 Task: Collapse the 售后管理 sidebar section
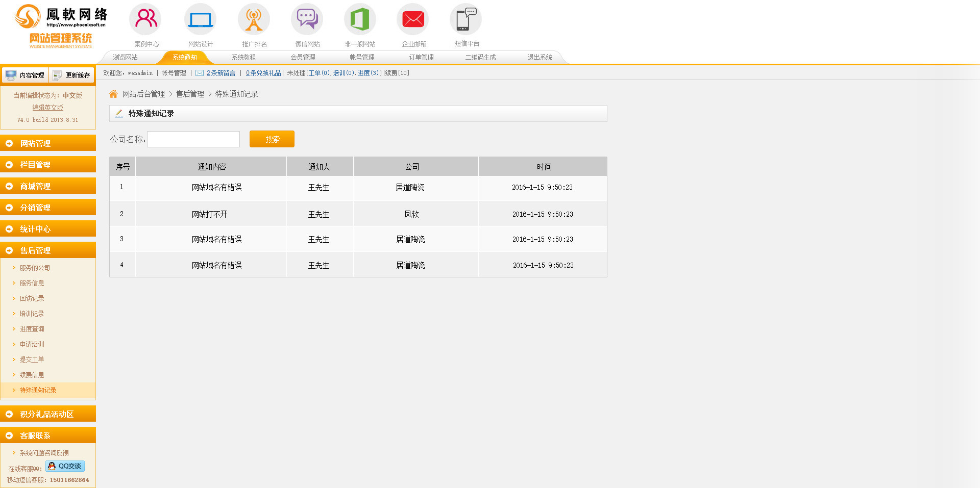pyautogui.click(x=47, y=250)
